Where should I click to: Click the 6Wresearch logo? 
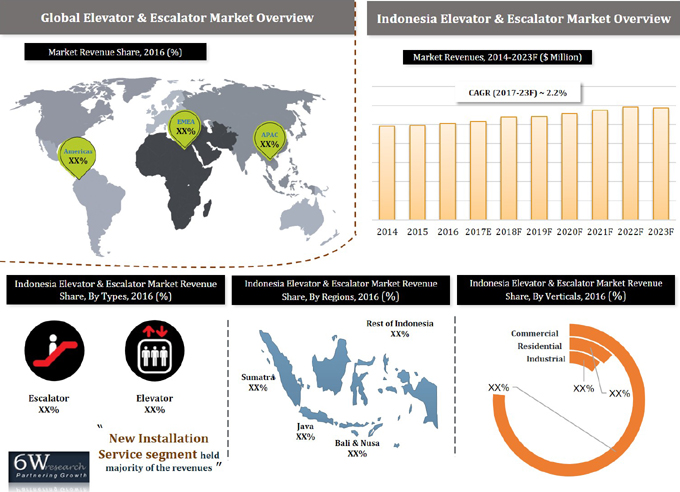pyautogui.click(x=49, y=467)
